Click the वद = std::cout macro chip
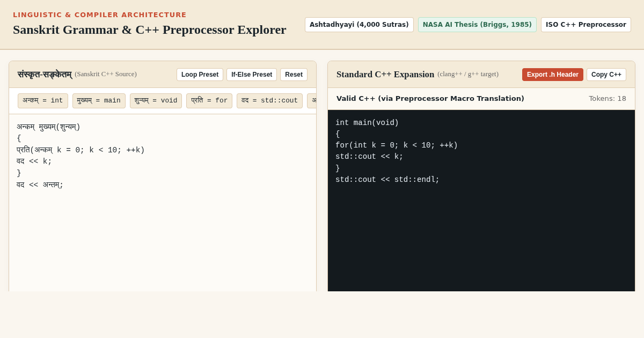Screen dimensions: 644x338 (x=269, y=101)
